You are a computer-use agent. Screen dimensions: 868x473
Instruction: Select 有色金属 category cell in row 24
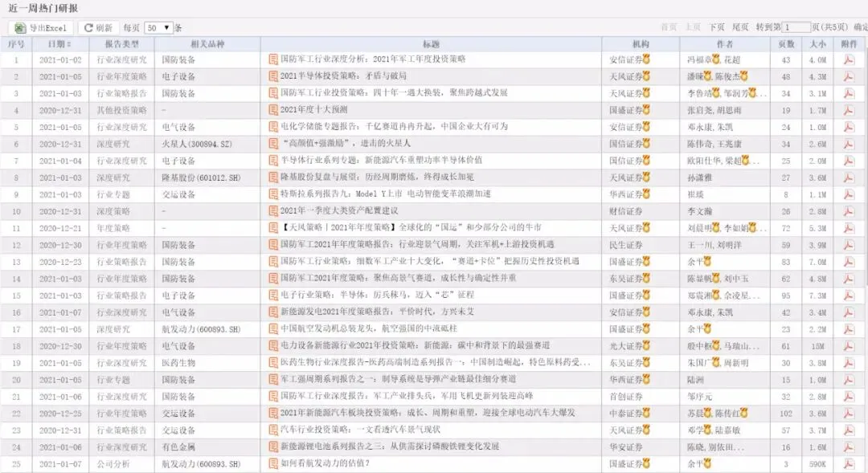[178, 447]
